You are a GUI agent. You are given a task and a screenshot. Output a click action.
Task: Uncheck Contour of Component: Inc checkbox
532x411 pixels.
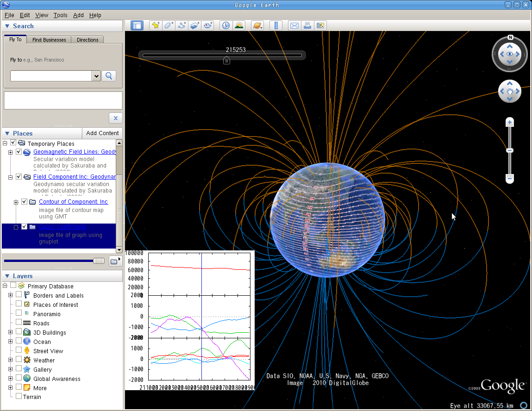(25, 202)
